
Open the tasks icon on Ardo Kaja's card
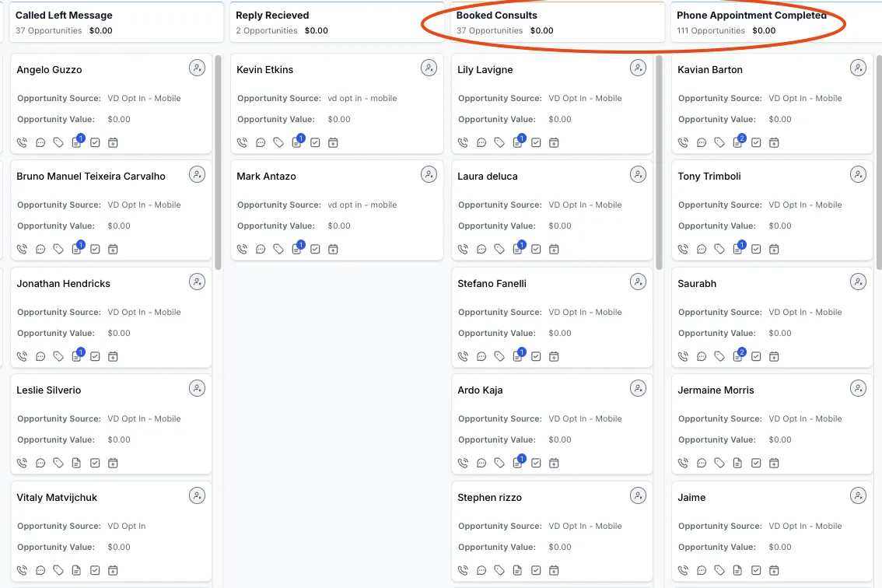point(536,463)
